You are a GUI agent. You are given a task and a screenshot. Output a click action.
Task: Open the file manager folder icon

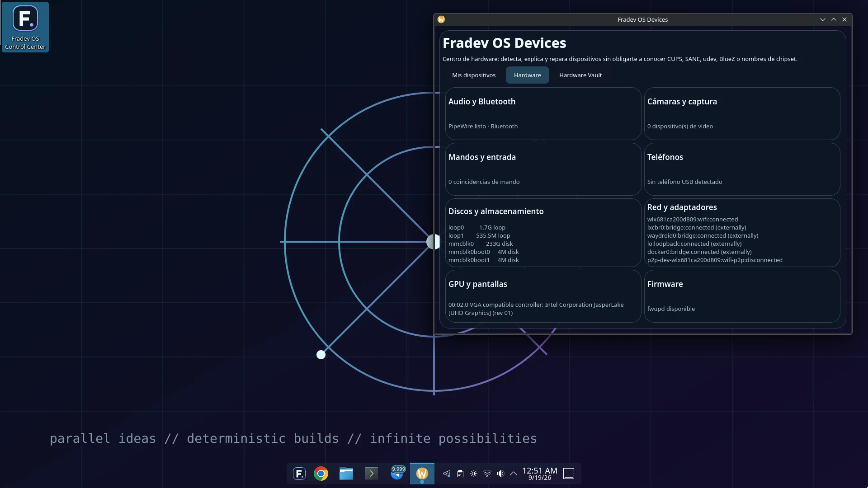click(x=346, y=474)
